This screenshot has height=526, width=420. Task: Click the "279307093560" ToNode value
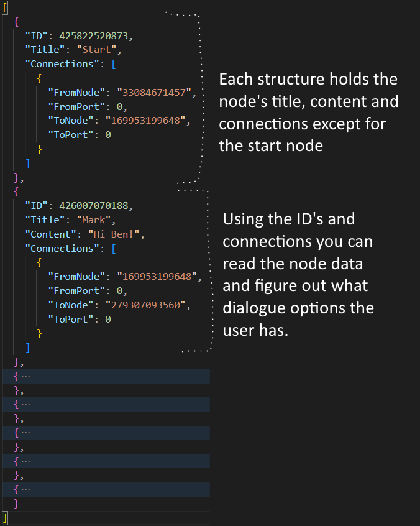(151, 305)
